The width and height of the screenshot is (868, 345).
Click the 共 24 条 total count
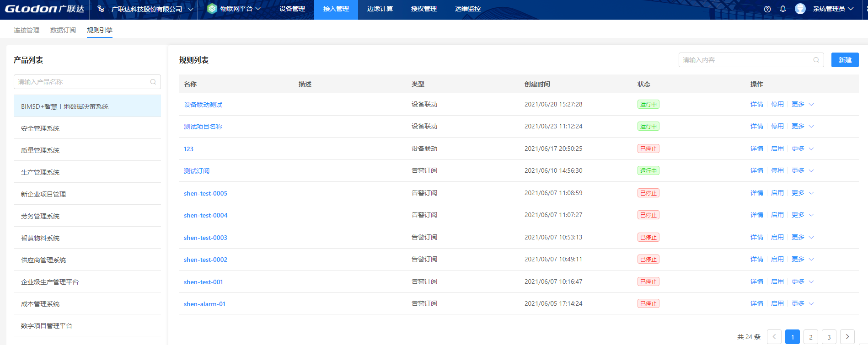click(x=749, y=337)
